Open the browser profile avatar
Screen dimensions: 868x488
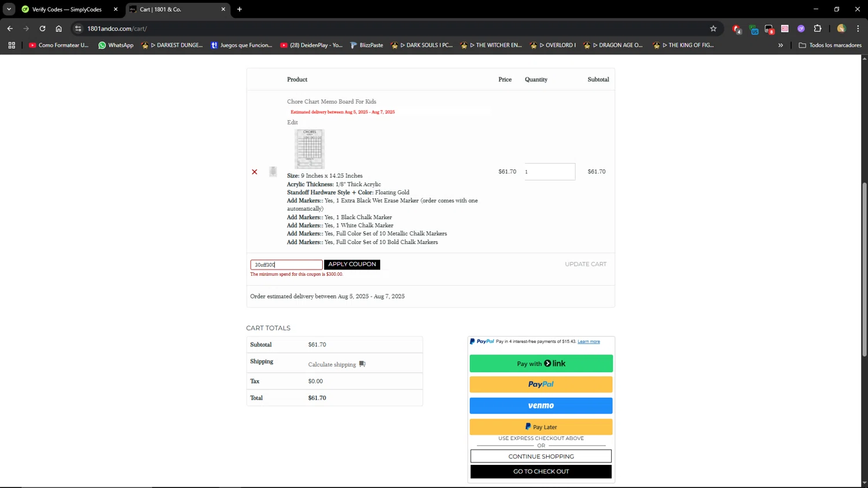point(841,28)
